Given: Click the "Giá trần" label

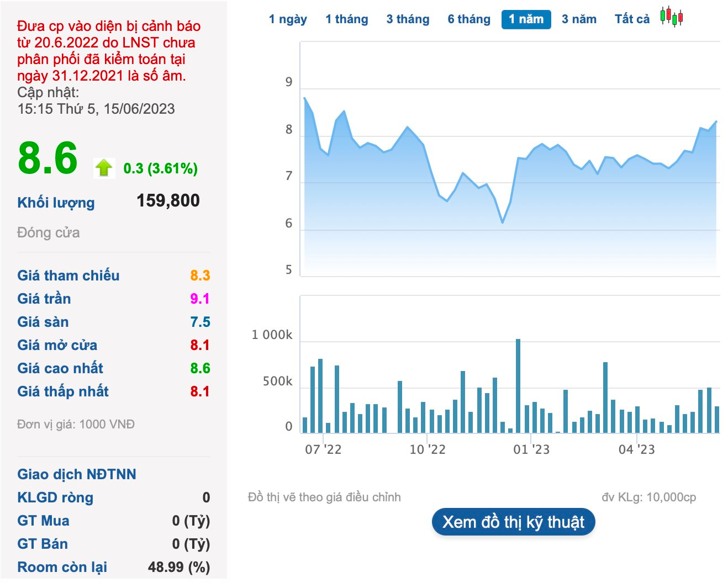Looking at the screenshot, I should (44, 299).
